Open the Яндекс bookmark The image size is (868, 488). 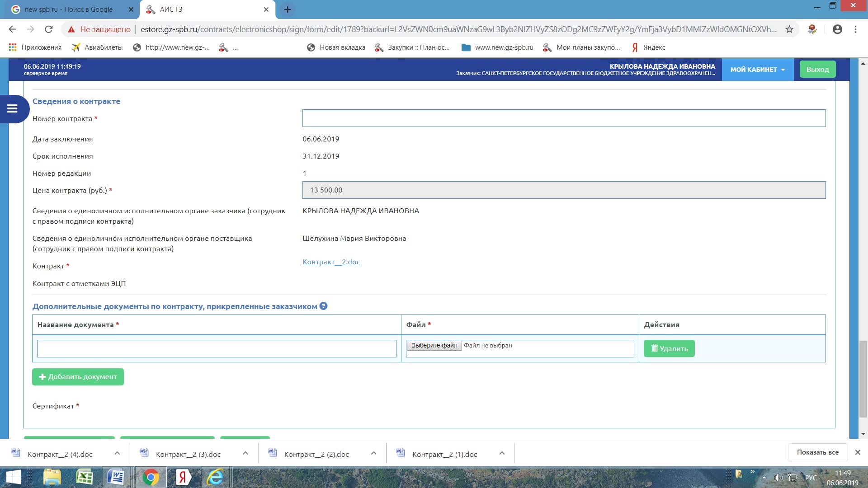pyautogui.click(x=649, y=47)
